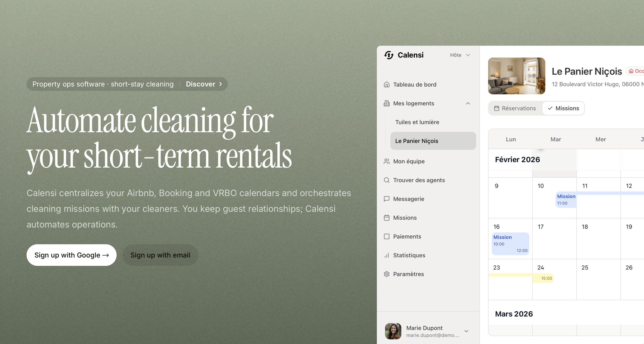Click the Calensi brand name
The height and width of the screenshot is (344, 644).
tap(411, 55)
